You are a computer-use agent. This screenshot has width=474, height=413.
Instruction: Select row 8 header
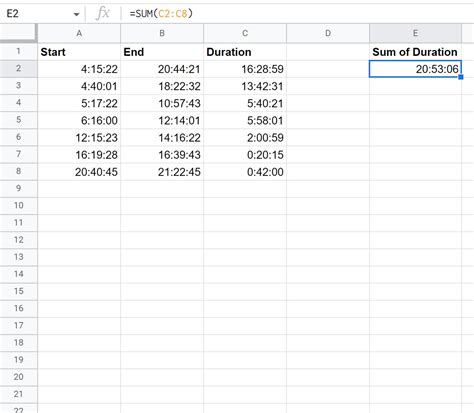coord(18,171)
